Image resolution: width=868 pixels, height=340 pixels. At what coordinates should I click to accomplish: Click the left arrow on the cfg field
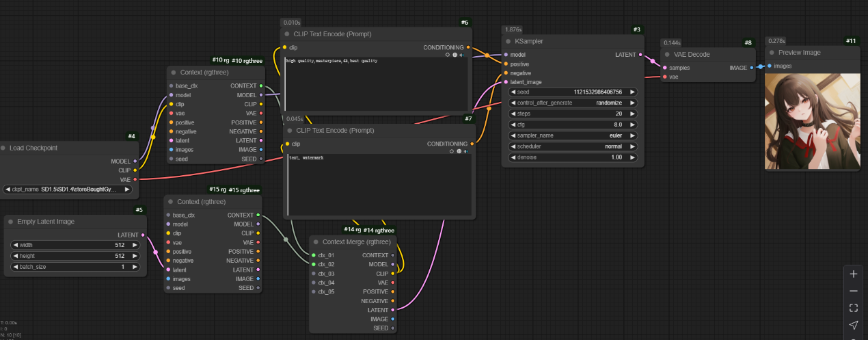point(513,125)
